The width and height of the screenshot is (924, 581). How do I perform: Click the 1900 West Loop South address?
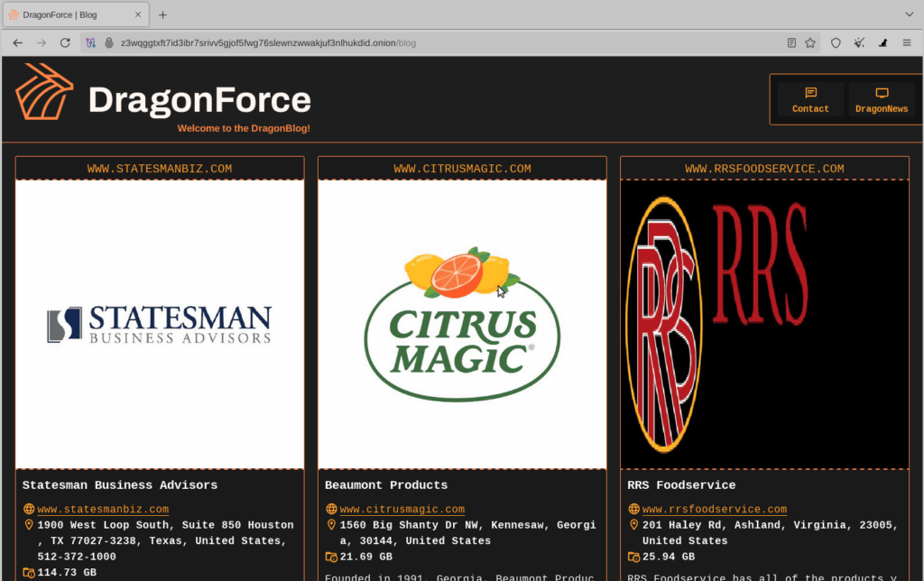click(x=166, y=541)
